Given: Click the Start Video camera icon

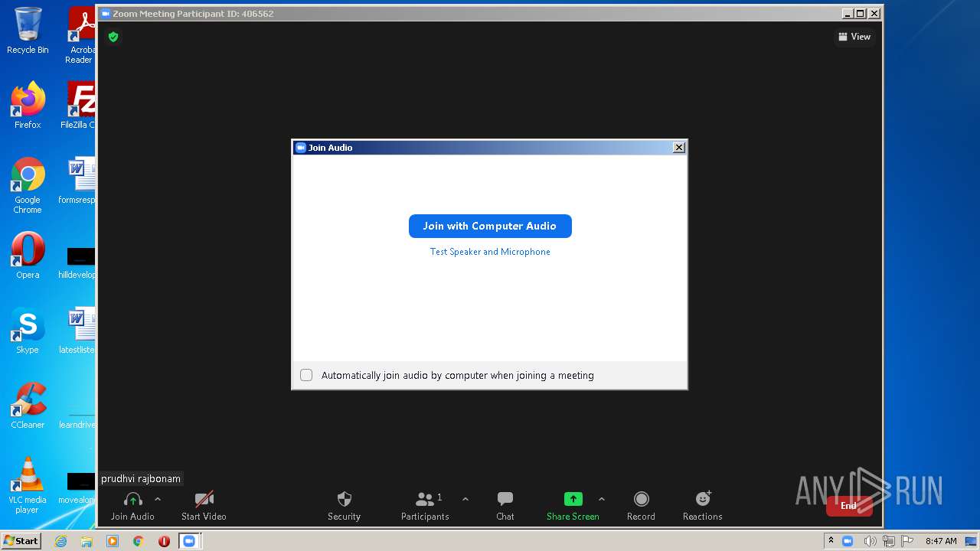Looking at the screenshot, I should coord(204,500).
